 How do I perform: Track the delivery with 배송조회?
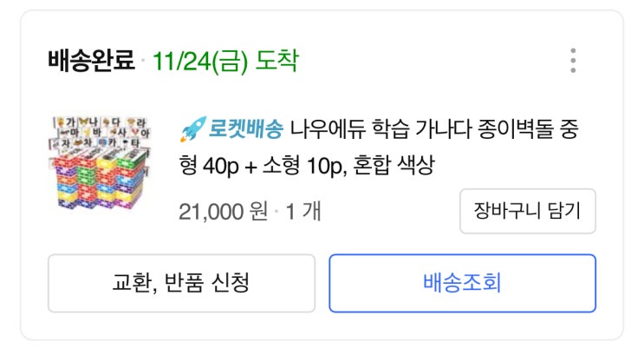pyautogui.click(x=462, y=283)
